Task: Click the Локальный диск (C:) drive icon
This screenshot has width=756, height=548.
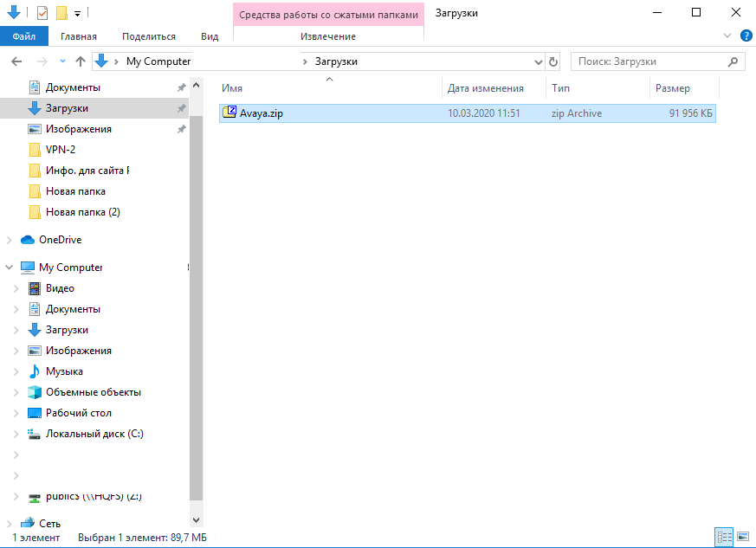Action: 35,434
